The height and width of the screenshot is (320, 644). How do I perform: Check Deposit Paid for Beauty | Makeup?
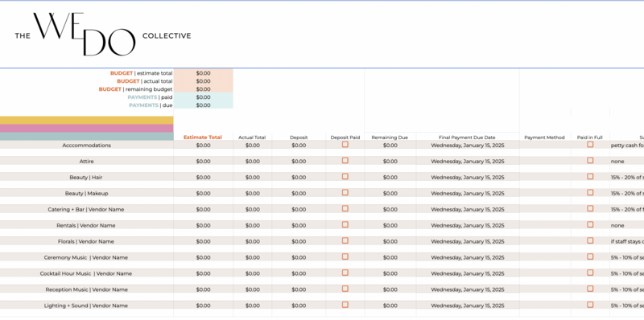point(345,192)
